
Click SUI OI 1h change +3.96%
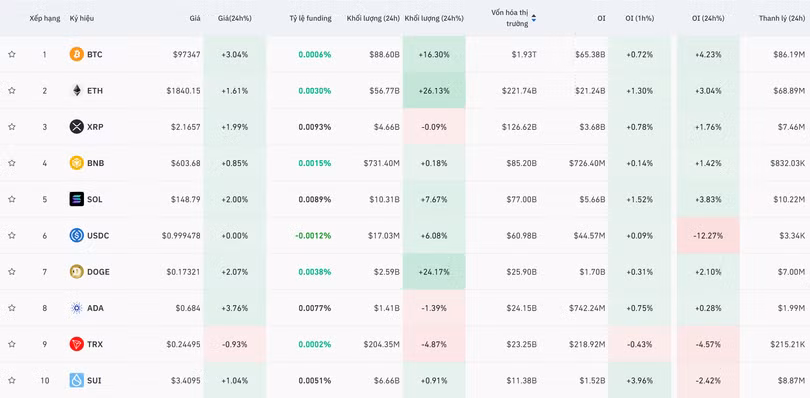click(640, 380)
